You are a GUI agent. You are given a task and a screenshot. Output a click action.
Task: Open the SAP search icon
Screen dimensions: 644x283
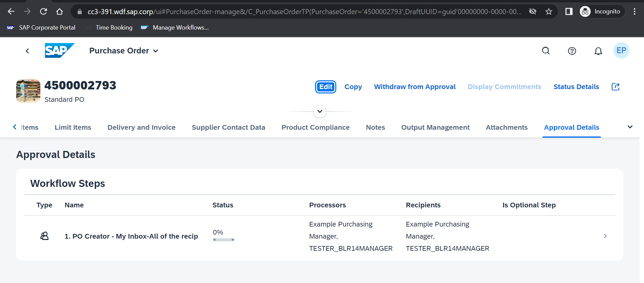coord(546,51)
